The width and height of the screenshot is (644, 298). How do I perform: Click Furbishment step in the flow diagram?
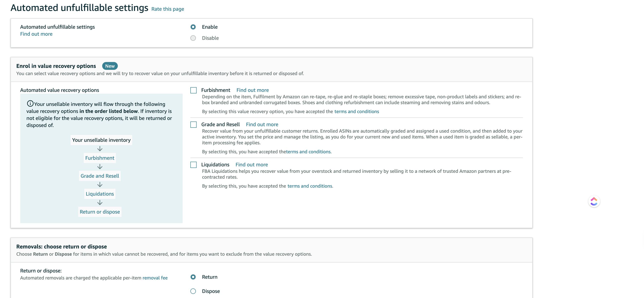[x=100, y=158]
